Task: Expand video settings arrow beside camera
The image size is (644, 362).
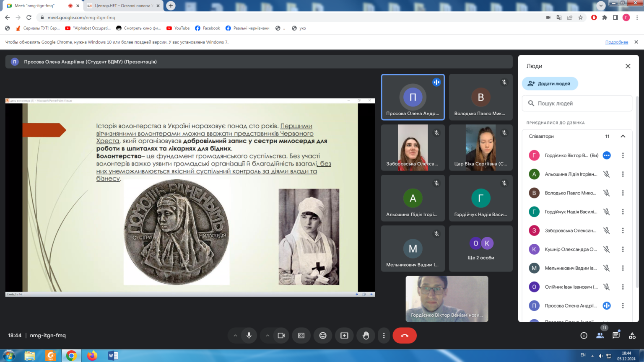Action: (x=267, y=336)
